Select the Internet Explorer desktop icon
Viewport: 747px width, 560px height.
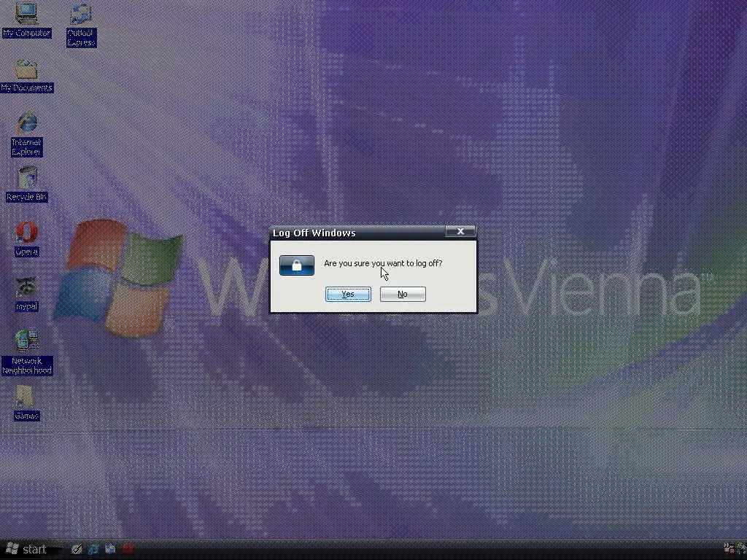coord(27,135)
